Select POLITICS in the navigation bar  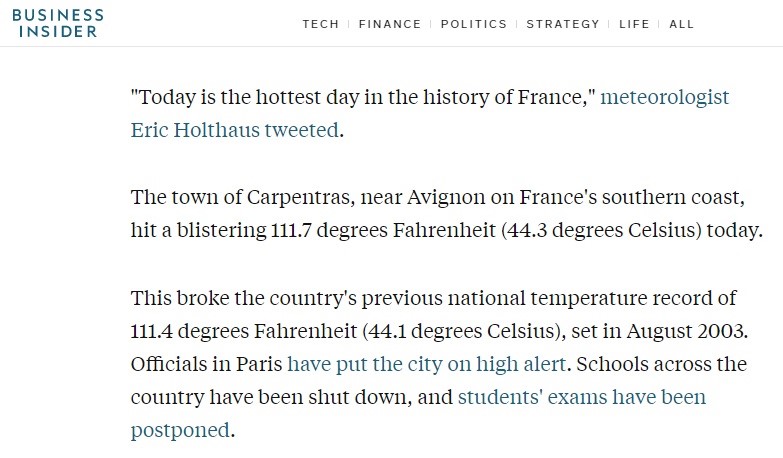coord(474,24)
